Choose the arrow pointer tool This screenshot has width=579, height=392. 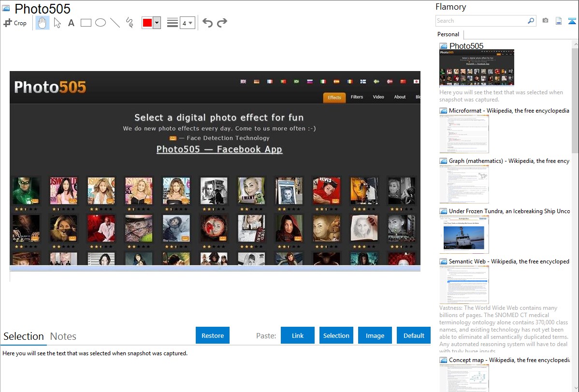(x=57, y=23)
